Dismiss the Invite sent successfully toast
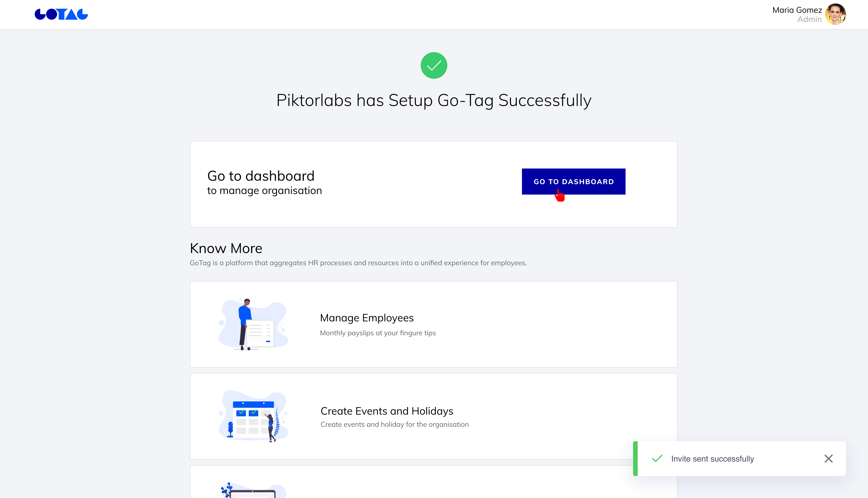 point(828,459)
